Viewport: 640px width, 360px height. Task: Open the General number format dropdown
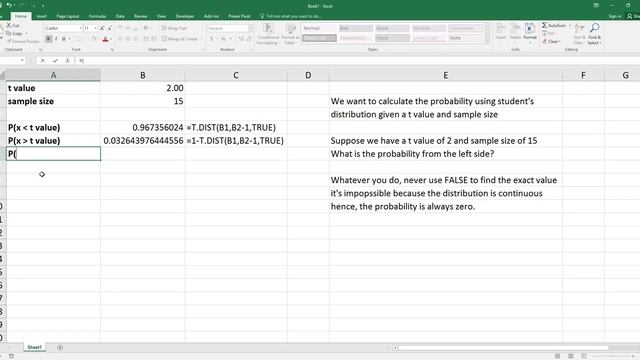click(250, 28)
